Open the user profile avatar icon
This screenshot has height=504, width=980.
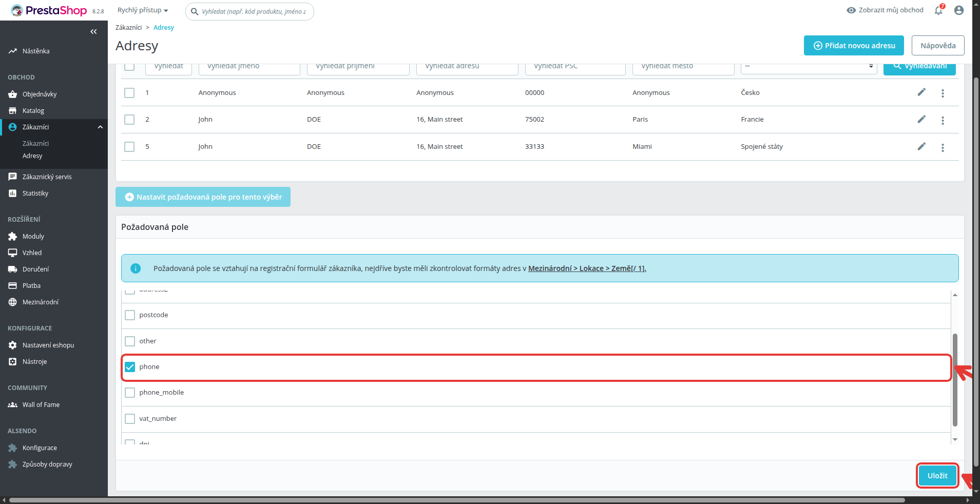pos(959,10)
